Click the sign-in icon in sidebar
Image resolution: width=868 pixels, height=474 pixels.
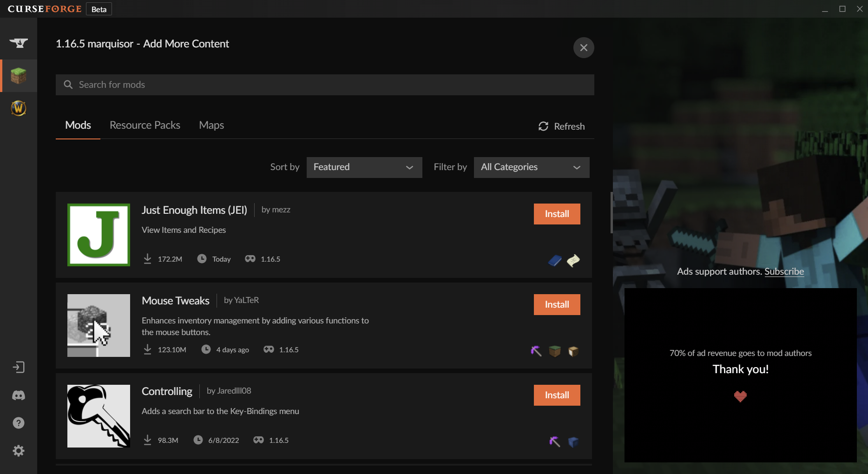pos(19,368)
